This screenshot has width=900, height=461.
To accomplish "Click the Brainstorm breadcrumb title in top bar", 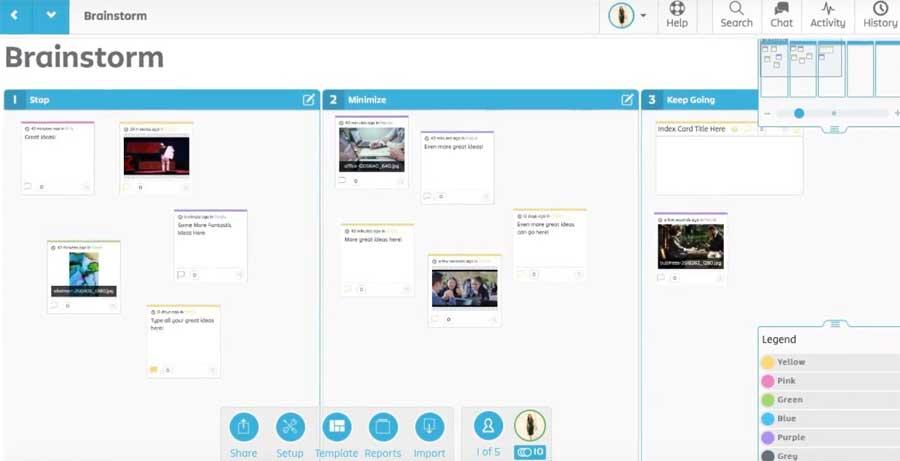I will pyautogui.click(x=115, y=16).
